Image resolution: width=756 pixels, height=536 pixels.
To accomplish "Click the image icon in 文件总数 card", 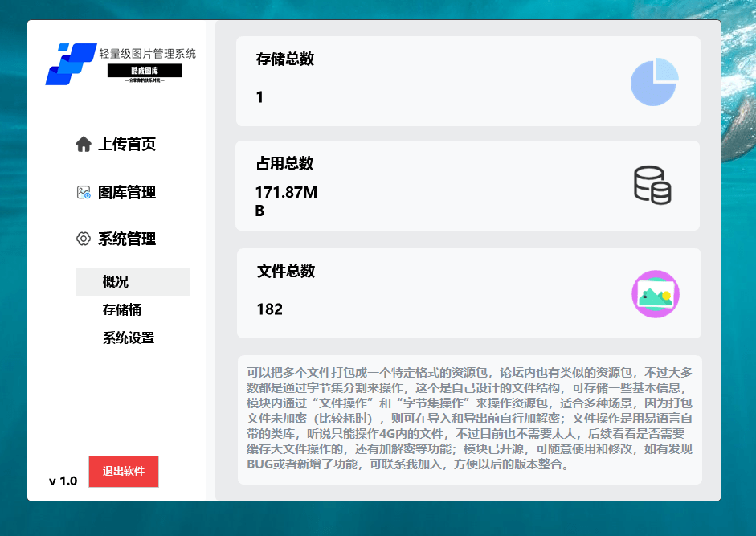I will (x=656, y=294).
